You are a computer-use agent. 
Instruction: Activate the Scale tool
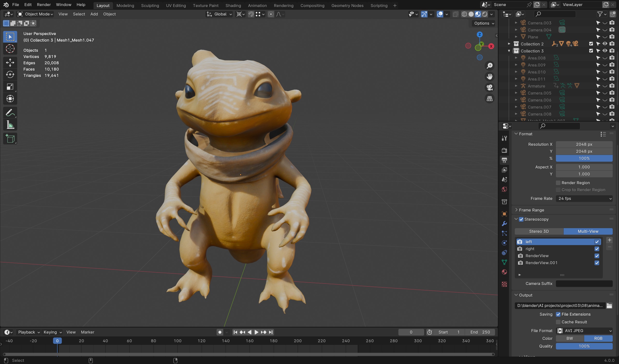(x=10, y=87)
